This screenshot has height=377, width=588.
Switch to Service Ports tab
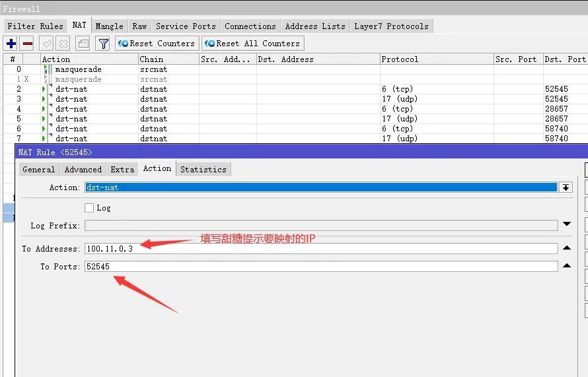pyautogui.click(x=186, y=26)
